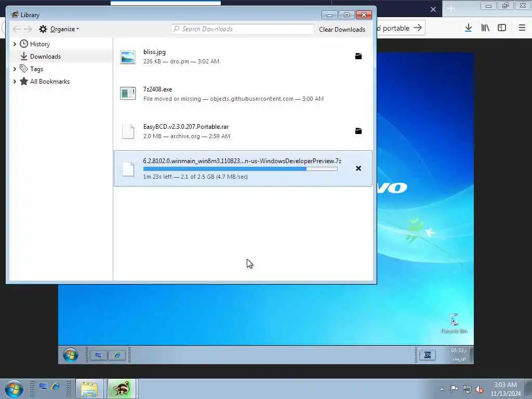
Task: Open browser Library bookshelf icon
Action: click(x=485, y=28)
